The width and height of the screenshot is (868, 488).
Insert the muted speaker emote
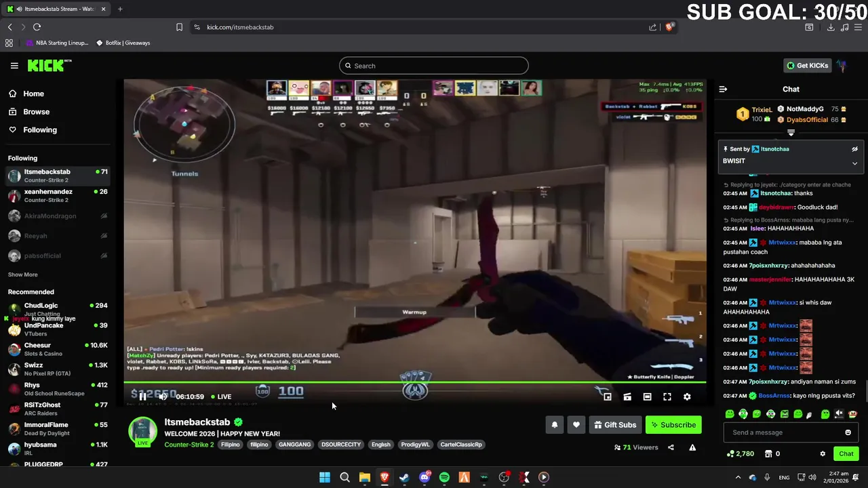pyautogui.click(x=839, y=414)
